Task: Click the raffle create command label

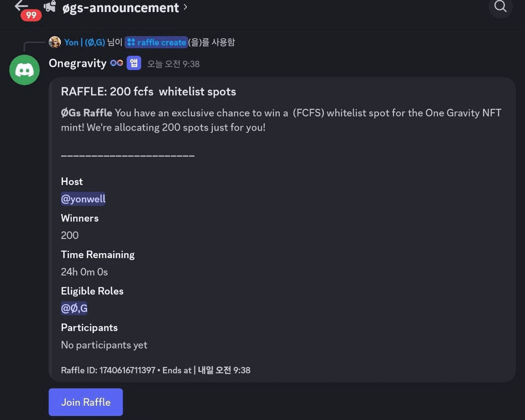Action: pos(162,42)
